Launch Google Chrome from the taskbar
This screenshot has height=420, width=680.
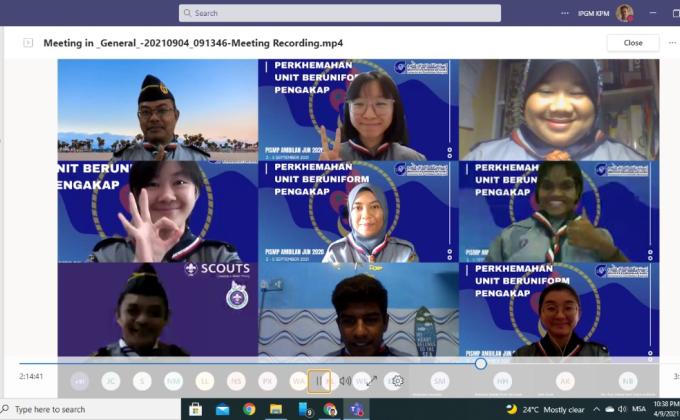click(x=249, y=409)
